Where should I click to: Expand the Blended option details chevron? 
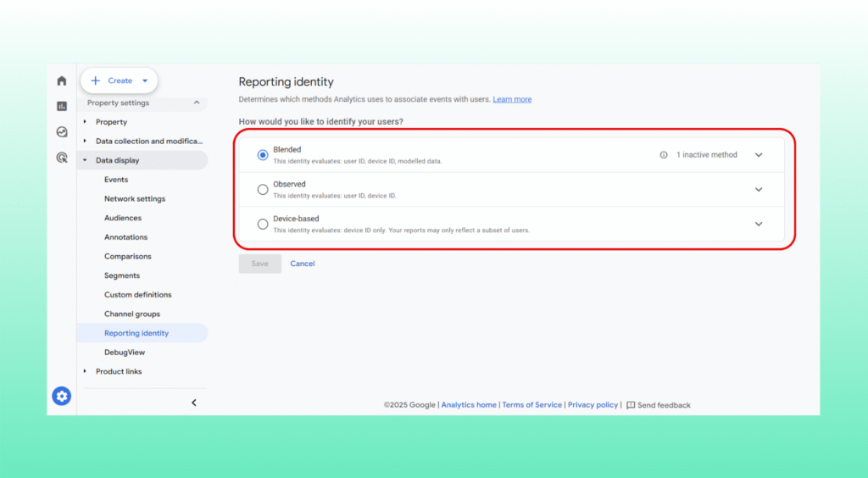click(x=759, y=155)
